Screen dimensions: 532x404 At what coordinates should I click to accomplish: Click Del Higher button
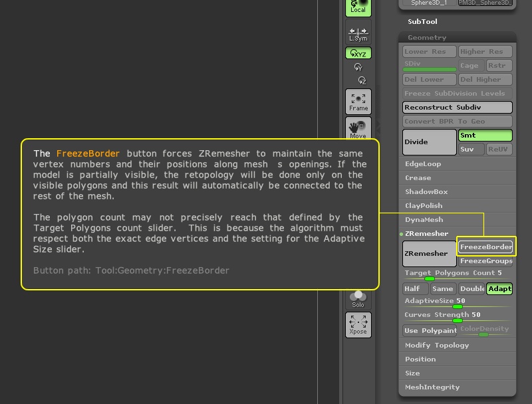pos(485,79)
